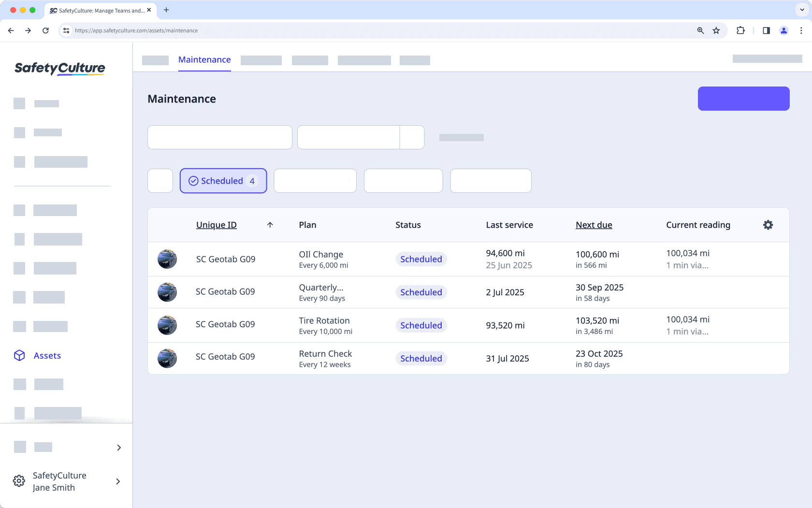Select the Assets cube icon in sidebar
Image resolution: width=812 pixels, height=508 pixels.
19,355
